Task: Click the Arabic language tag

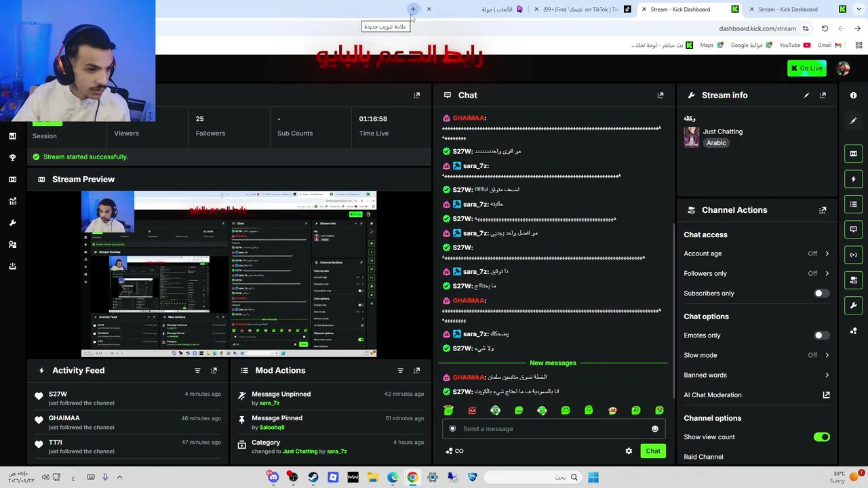Action: coord(716,143)
